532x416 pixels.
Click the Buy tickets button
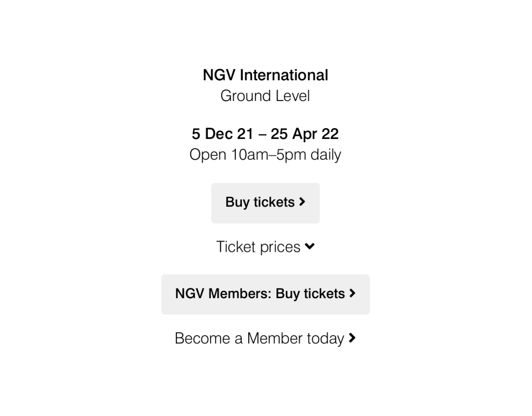266,203
